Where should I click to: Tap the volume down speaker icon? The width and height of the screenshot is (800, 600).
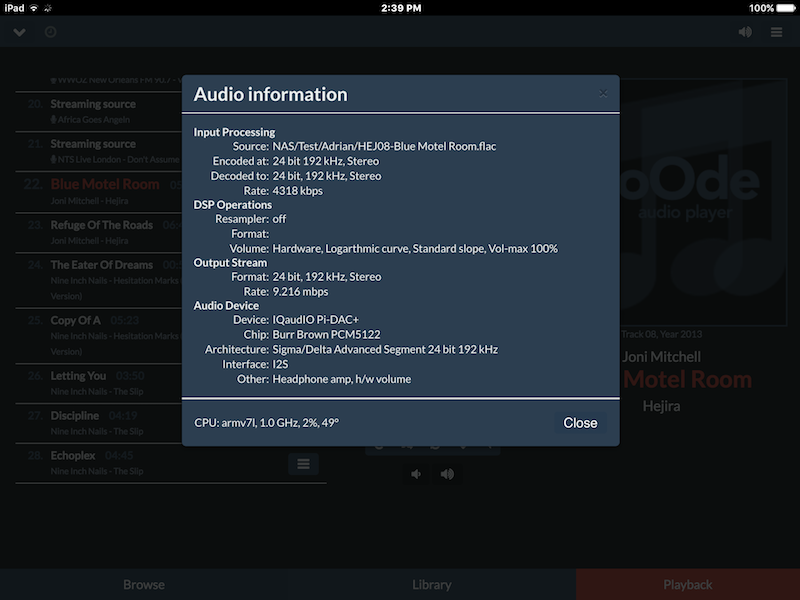[416, 474]
